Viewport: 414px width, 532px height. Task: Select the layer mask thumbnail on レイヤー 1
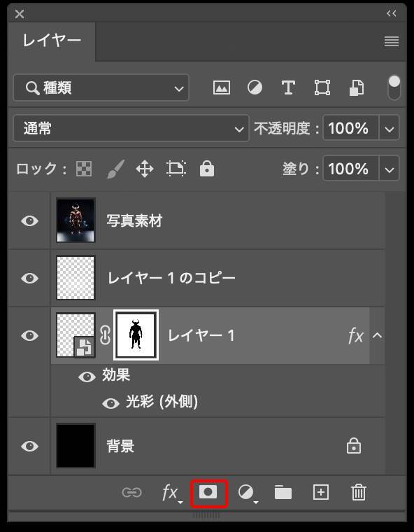coord(136,335)
